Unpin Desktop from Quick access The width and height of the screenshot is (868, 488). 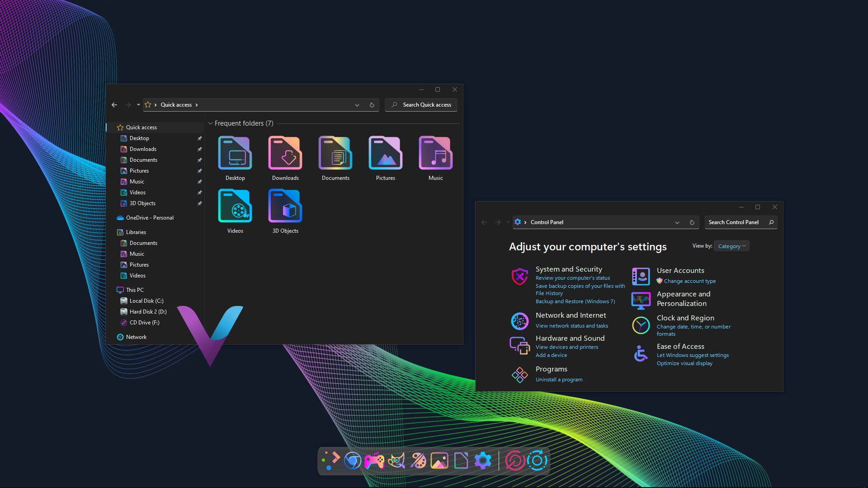(199, 138)
